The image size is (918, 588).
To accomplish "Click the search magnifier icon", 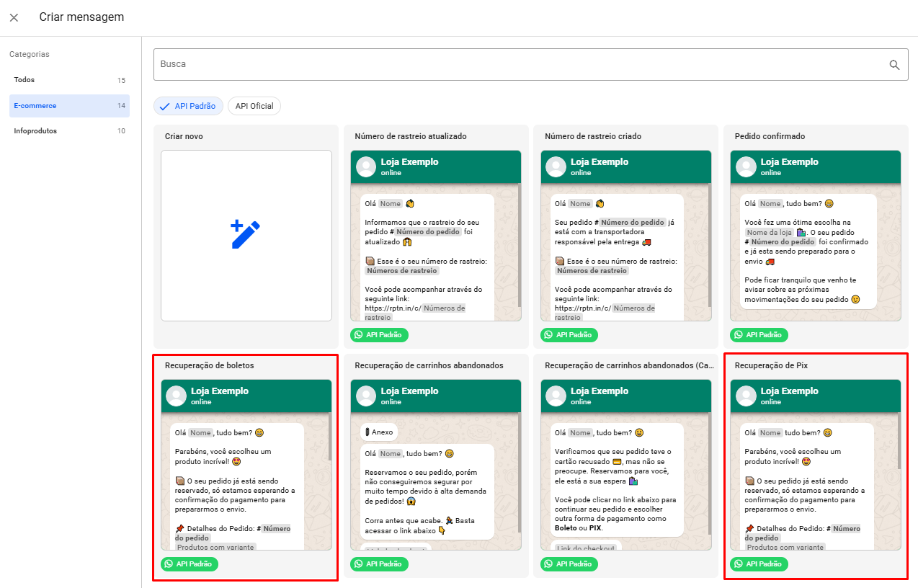I will tap(894, 65).
